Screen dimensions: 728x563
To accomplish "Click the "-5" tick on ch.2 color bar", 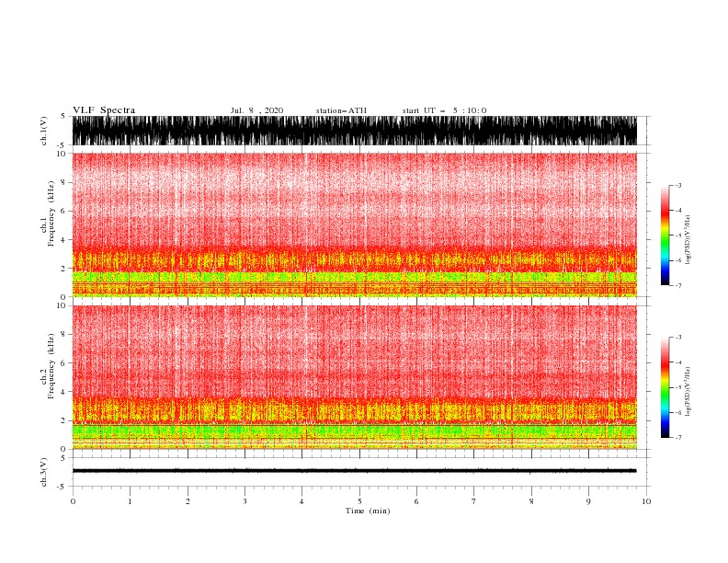I will click(x=678, y=387).
